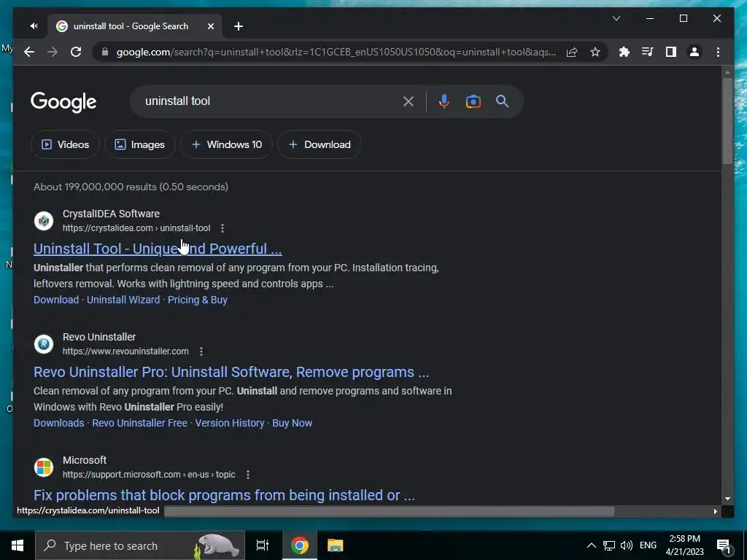Share this page using the share icon
Image resolution: width=747 pixels, height=560 pixels.
point(572,52)
